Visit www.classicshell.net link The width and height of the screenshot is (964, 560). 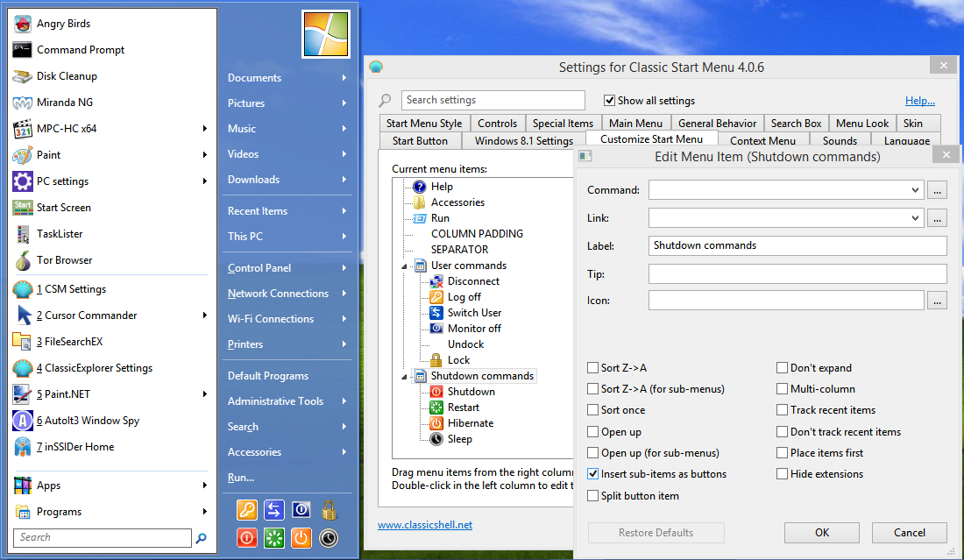425,525
